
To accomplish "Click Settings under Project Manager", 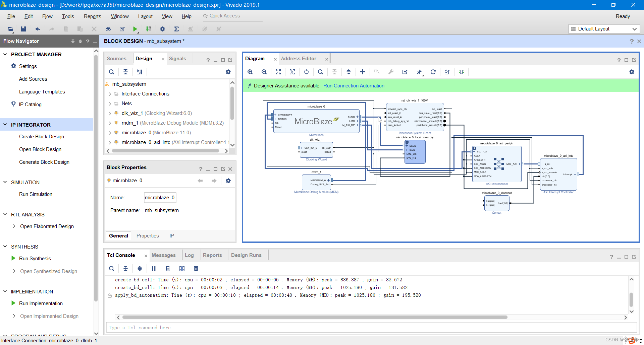I will (28, 66).
